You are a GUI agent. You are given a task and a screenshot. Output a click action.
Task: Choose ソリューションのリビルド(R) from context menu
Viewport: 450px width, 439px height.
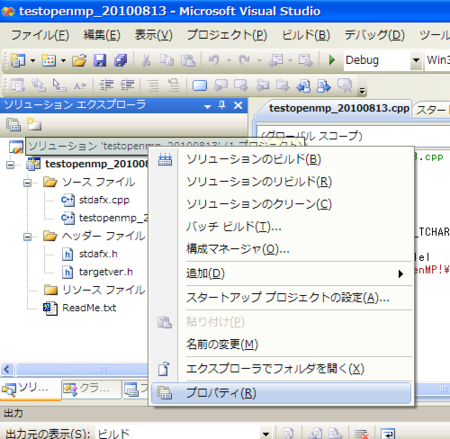click(281, 182)
